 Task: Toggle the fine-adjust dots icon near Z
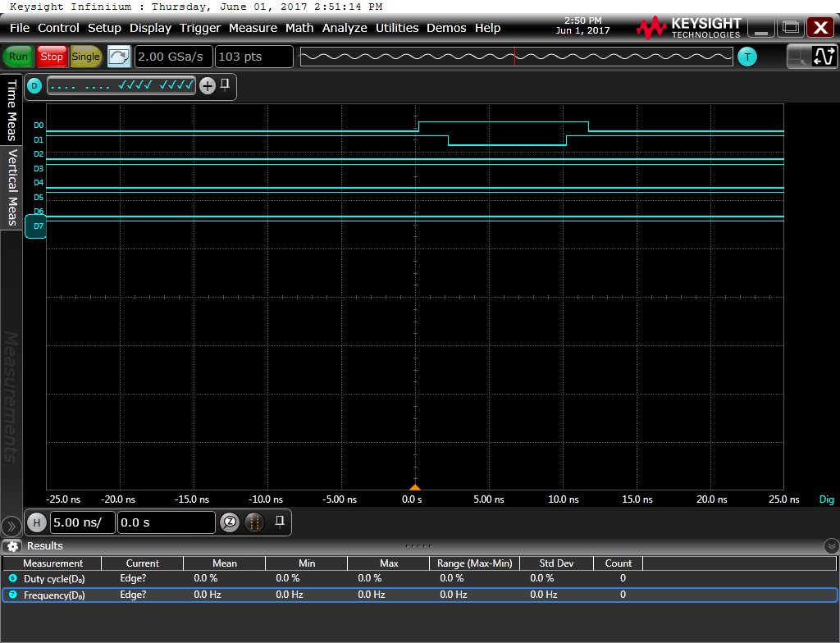[254, 522]
